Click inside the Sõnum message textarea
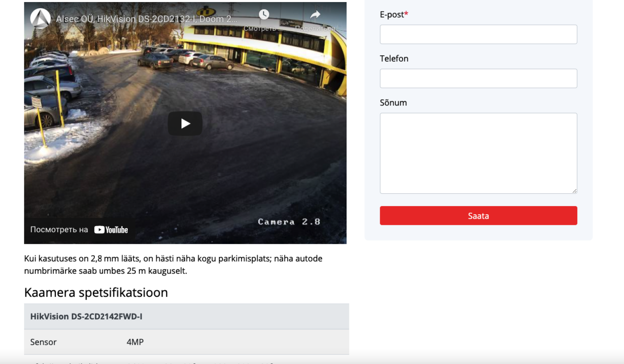The width and height of the screenshot is (624, 364). (x=478, y=153)
